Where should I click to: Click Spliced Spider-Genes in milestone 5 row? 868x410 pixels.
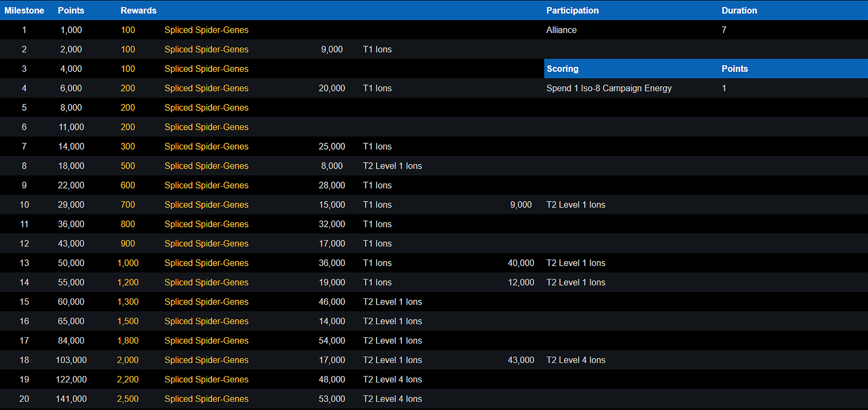[x=207, y=108]
